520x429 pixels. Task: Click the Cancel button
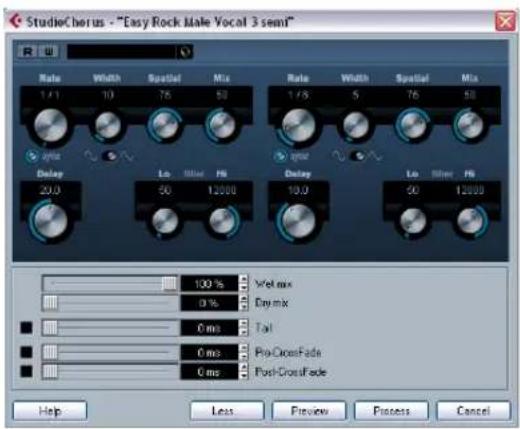[473, 411]
